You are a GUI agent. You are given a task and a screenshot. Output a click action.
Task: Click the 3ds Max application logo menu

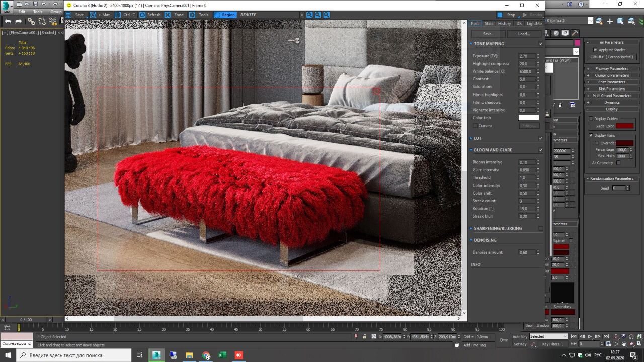pyautogui.click(x=7, y=6)
